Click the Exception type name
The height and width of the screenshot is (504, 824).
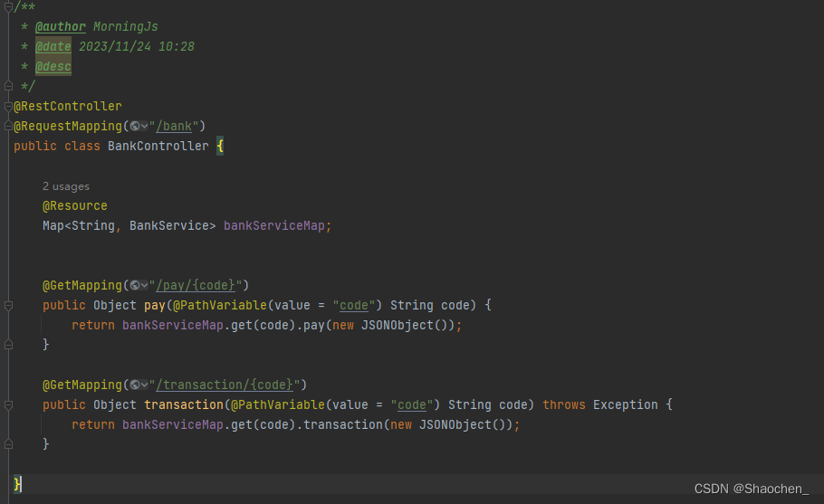pos(626,404)
